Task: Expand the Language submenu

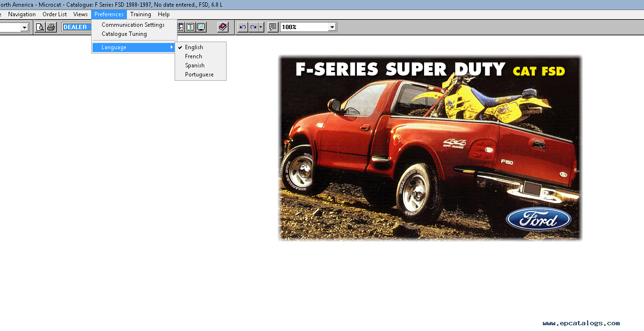Action: click(x=134, y=47)
